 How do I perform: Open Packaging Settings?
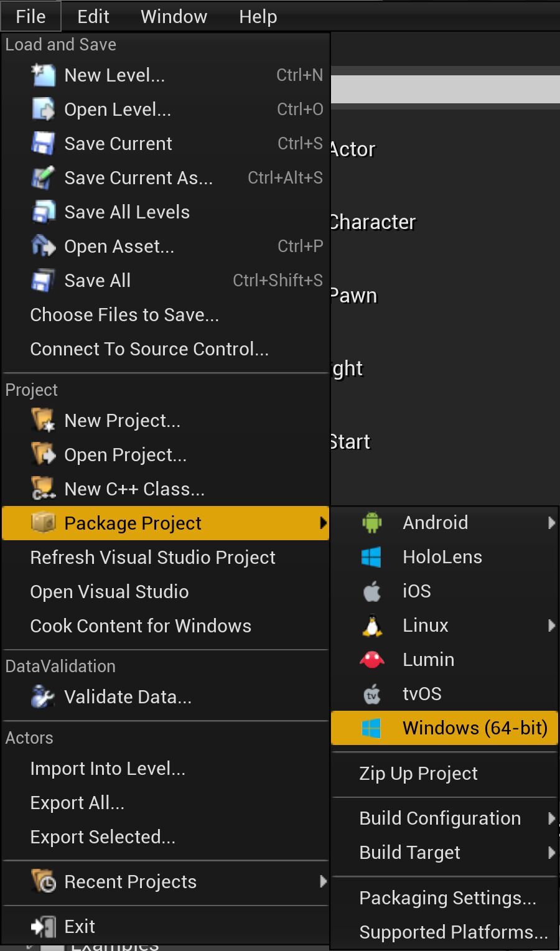point(447,897)
